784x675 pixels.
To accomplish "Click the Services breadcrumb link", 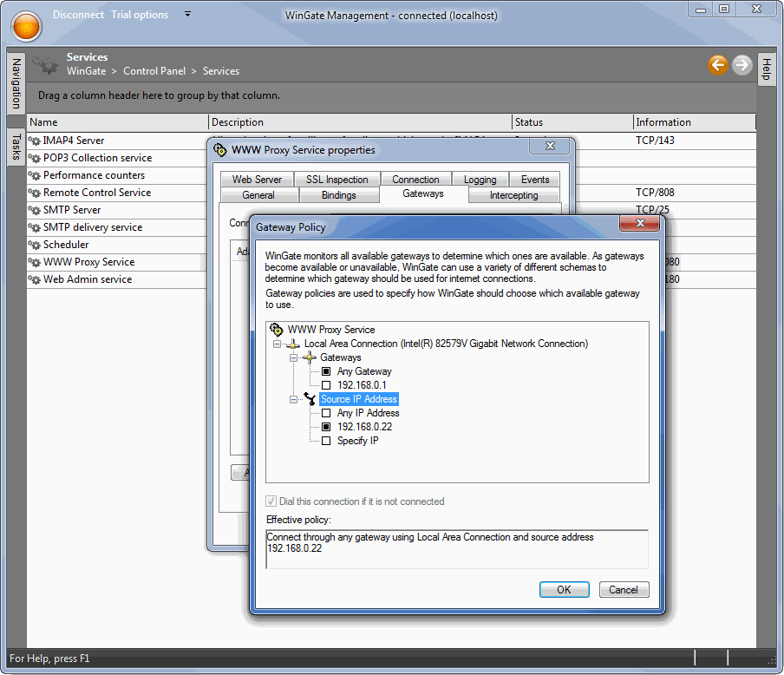I will click(x=221, y=71).
